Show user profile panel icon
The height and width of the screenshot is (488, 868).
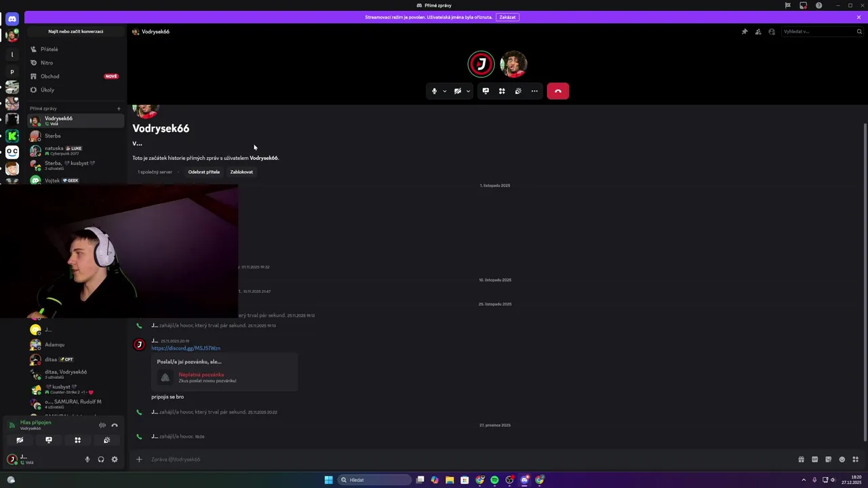click(x=772, y=32)
